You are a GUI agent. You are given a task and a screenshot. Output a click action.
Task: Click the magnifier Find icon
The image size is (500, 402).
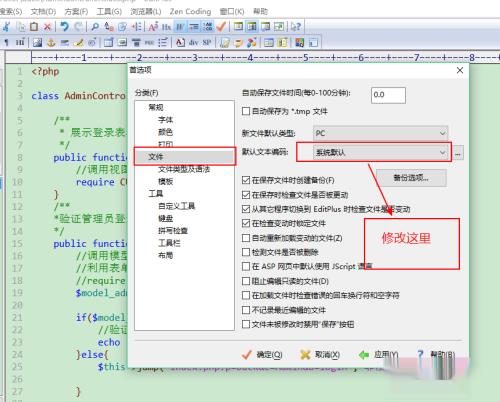click(95, 26)
